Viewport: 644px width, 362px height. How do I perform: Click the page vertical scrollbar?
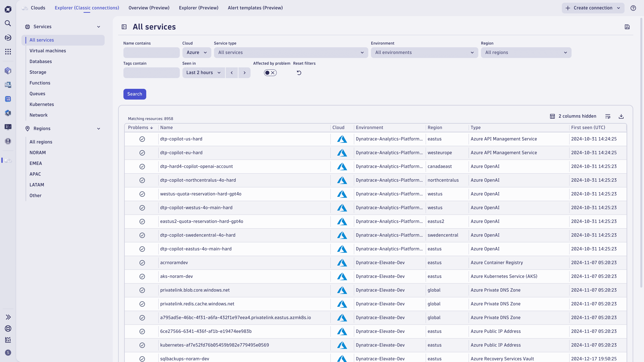[641, 152]
